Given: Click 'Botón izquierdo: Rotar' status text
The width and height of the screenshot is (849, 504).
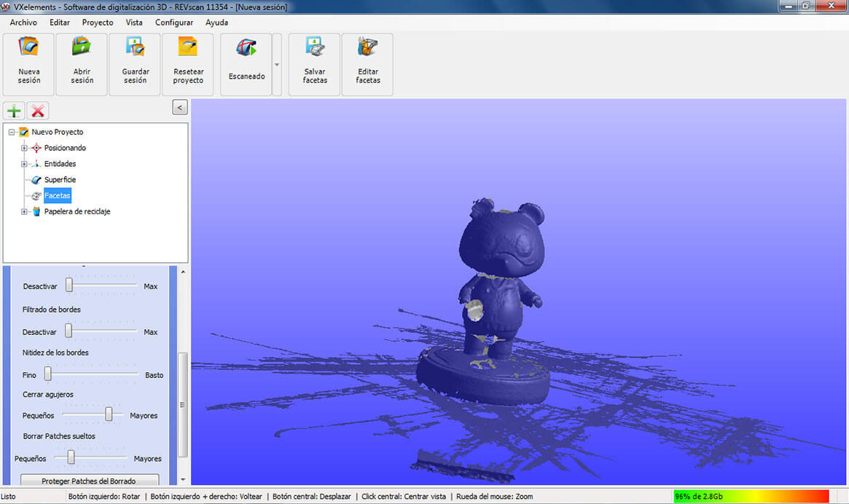Looking at the screenshot, I should pyautogui.click(x=104, y=497).
